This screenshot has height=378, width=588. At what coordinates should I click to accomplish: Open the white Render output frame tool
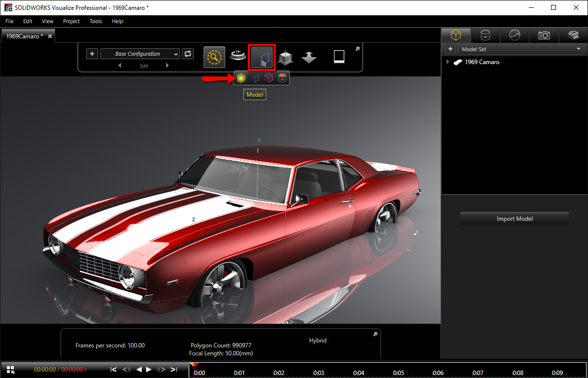pos(339,57)
